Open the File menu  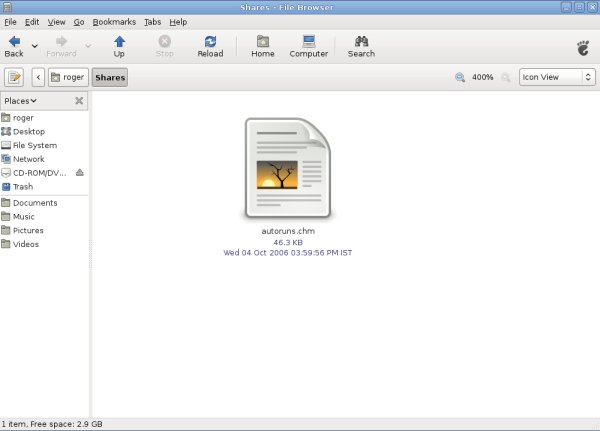click(10, 22)
